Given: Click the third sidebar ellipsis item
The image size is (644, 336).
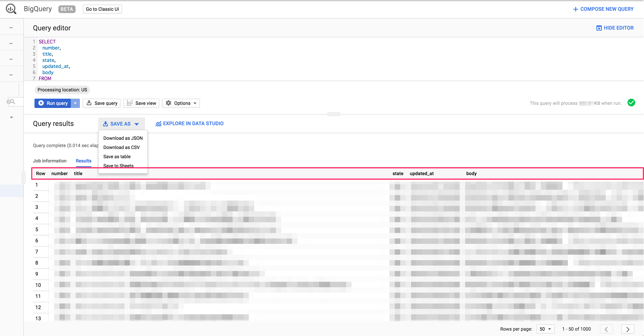Looking at the screenshot, I should (11, 59).
